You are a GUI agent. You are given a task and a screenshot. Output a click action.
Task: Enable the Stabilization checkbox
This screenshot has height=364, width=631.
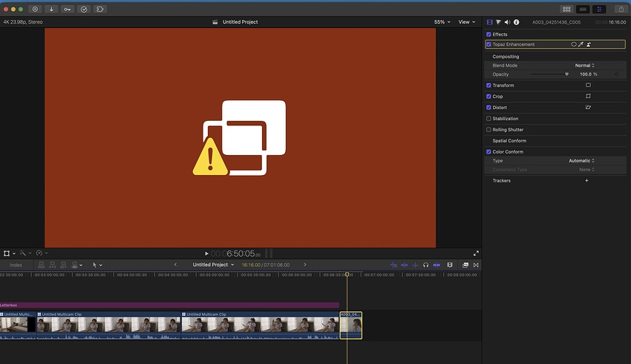(x=488, y=119)
